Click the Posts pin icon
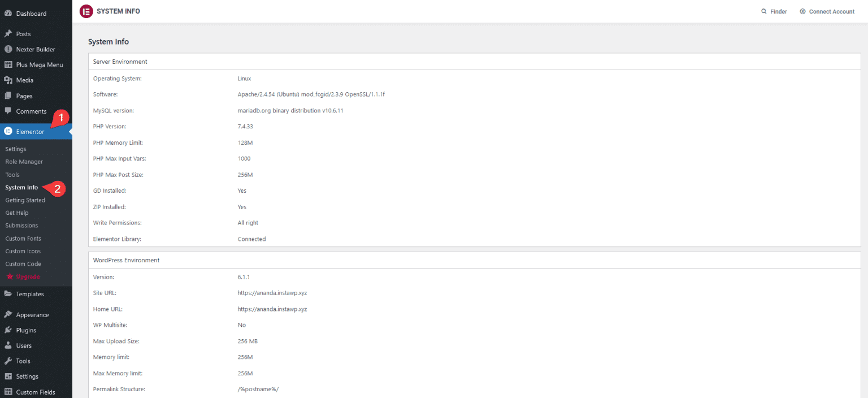868x398 pixels. tap(8, 34)
